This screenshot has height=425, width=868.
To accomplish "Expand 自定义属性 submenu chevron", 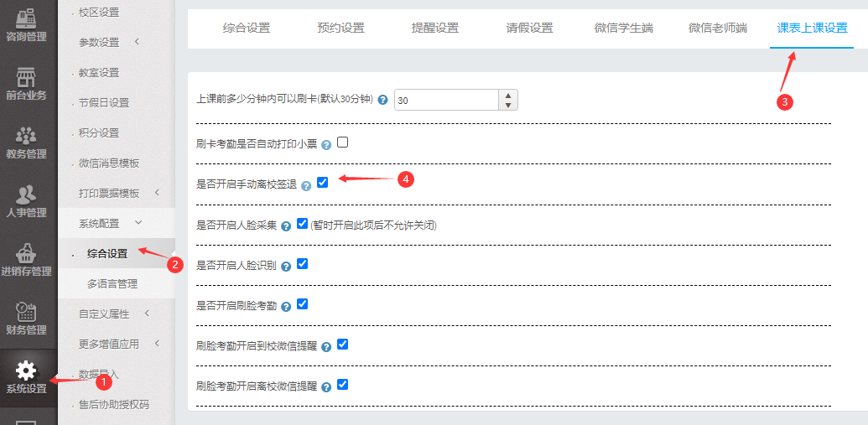I will coord(147,314).
